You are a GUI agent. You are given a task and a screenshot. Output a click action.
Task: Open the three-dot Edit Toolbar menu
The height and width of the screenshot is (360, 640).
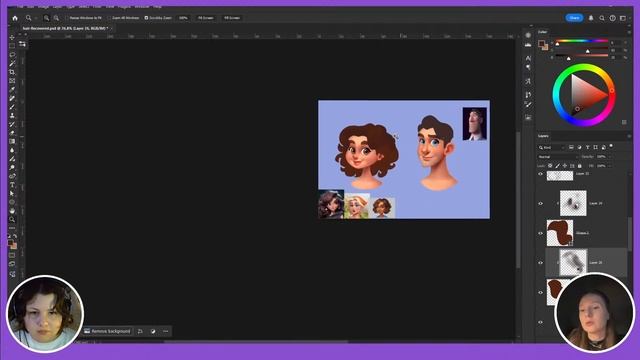coord(12,228)
